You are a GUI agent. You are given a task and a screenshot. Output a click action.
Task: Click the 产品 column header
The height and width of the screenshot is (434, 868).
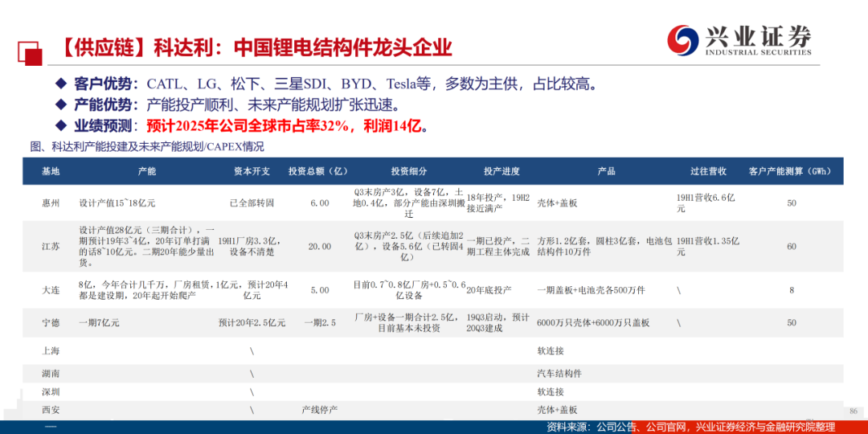[x=607, y=172]
